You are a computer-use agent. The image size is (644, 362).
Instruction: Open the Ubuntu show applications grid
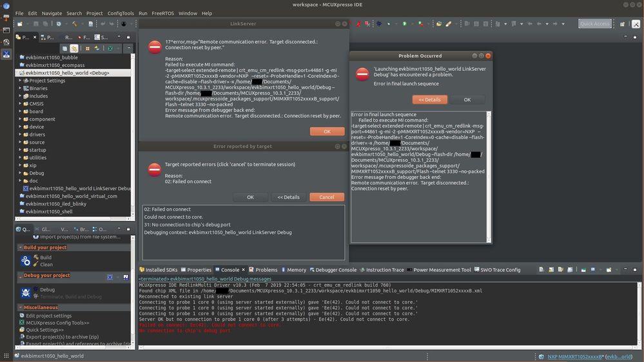coord(6,356)
